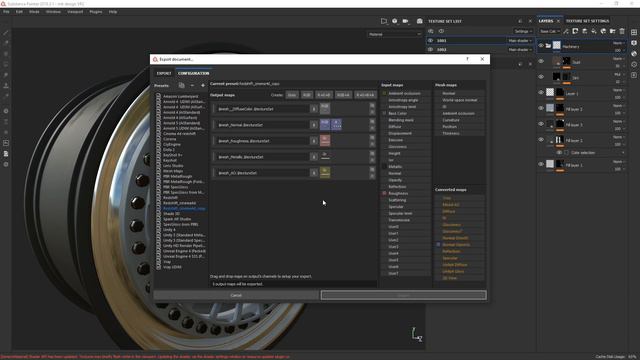Create an R+G+B output map

click(324, 95)
